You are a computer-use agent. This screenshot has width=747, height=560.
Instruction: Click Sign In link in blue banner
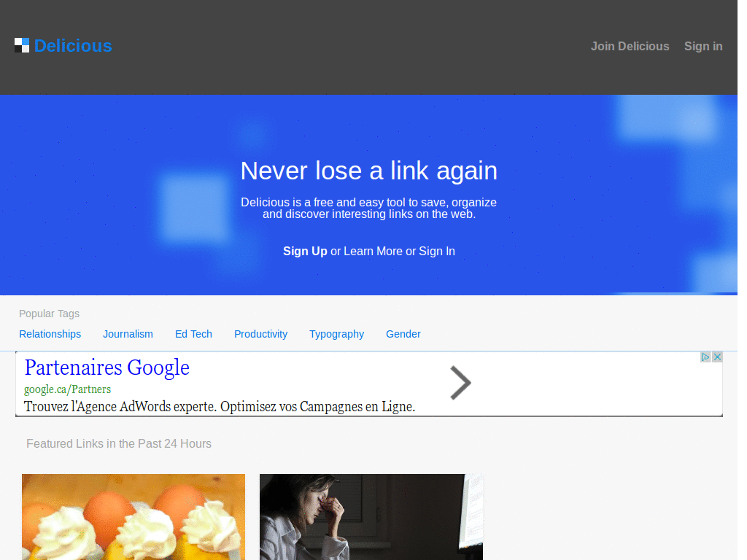(x=437, y=251)
